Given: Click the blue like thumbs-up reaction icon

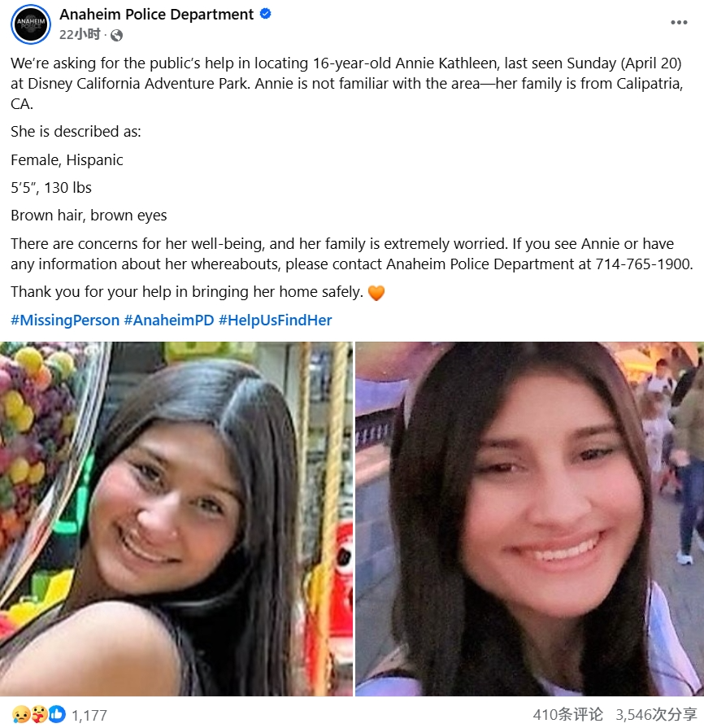Looking at the screenshot, I should pyautogui.click(x=57, y=714).
